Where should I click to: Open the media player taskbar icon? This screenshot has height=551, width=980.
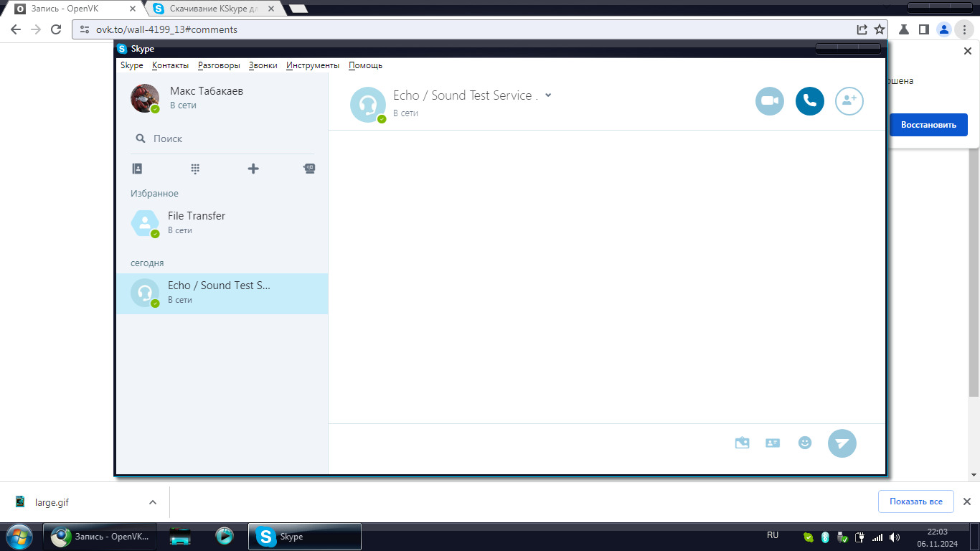(x=225, y=536)
